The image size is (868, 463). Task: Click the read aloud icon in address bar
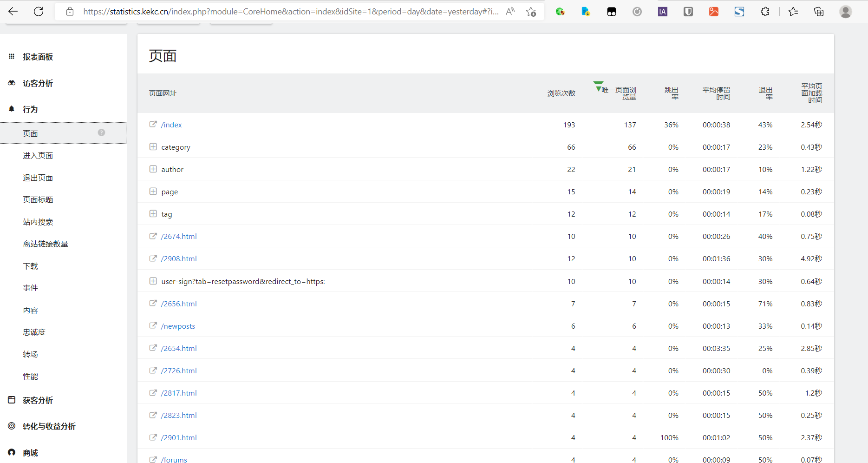[x=510, y=12]
